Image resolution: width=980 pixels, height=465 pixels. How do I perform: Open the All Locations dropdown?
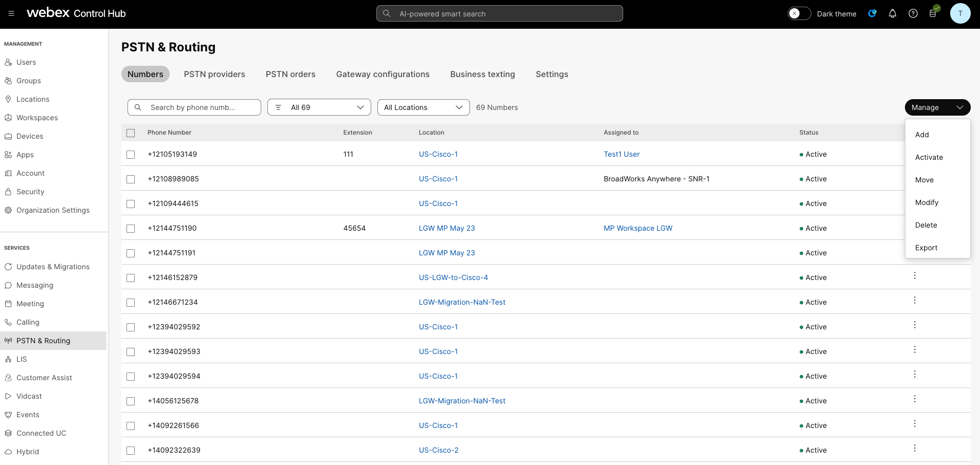424,107
